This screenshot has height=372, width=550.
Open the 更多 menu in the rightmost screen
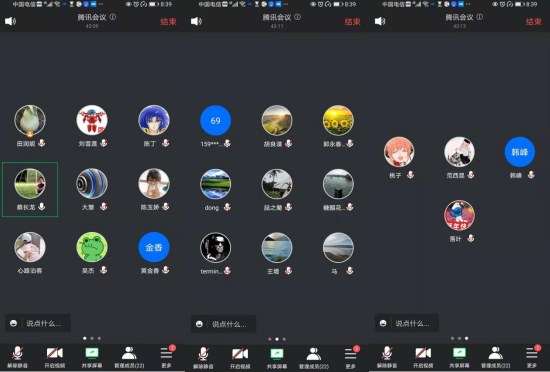click(x=532, y=357)
